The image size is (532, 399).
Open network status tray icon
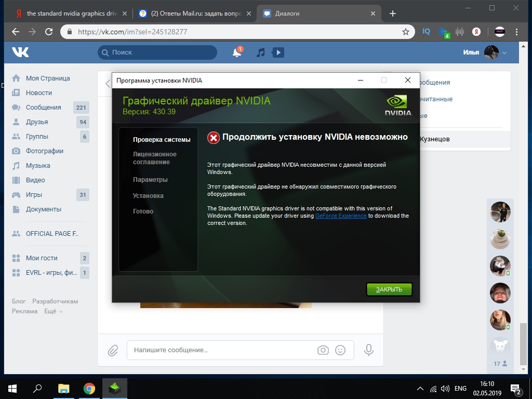[x=433, y=389]
